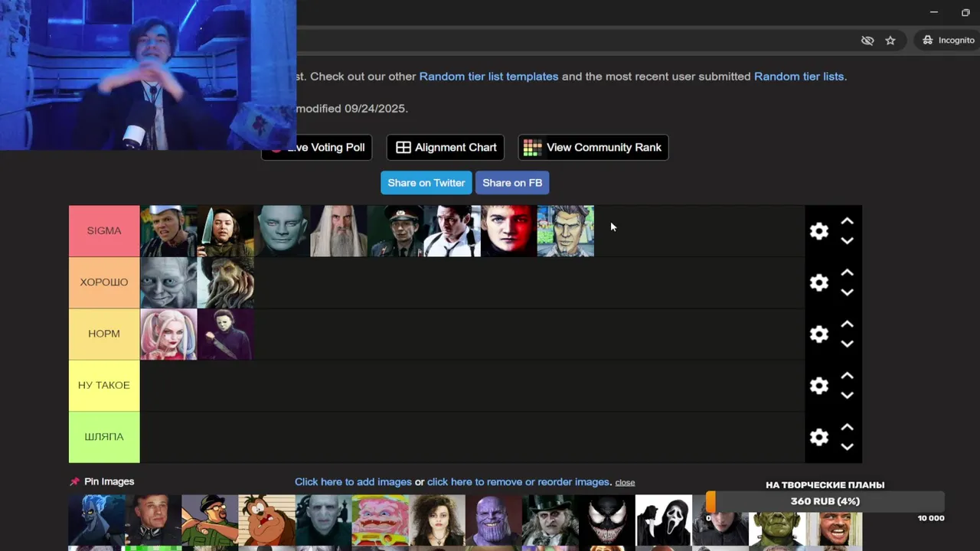Select officer in military cap image

[x=395, y=230]
